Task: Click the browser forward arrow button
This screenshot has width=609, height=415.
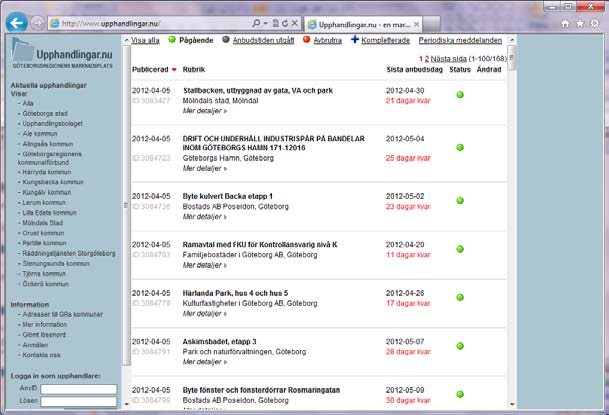Action: [x=37, y=23]
